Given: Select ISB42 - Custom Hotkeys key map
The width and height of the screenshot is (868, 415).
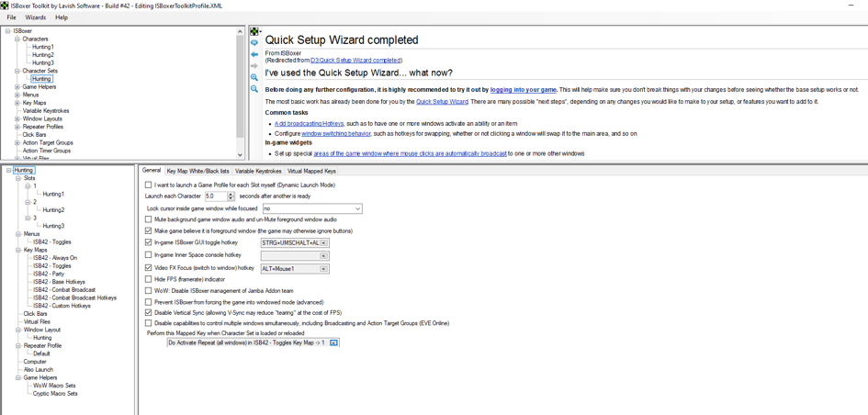Looking at the screenshot, I should coord(62,306).
